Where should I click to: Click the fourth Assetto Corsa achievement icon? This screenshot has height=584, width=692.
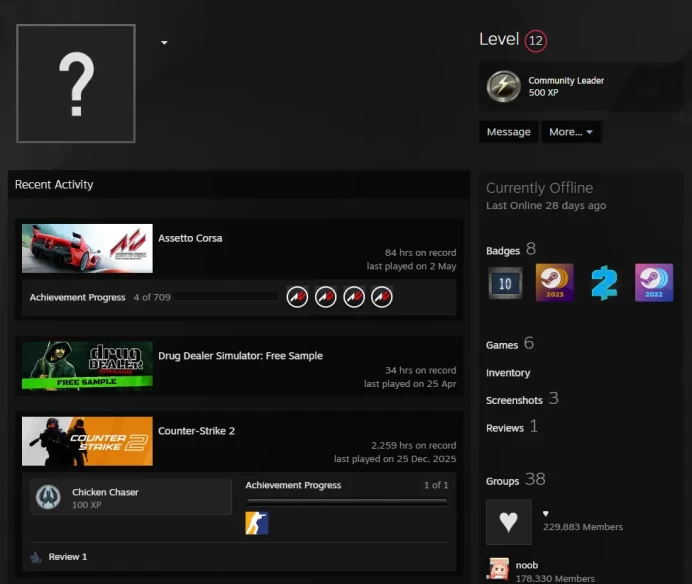(x=382, y=297)
